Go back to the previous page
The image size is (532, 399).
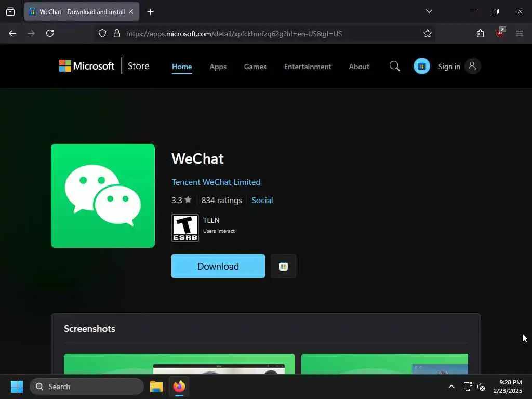click(12, 33)
